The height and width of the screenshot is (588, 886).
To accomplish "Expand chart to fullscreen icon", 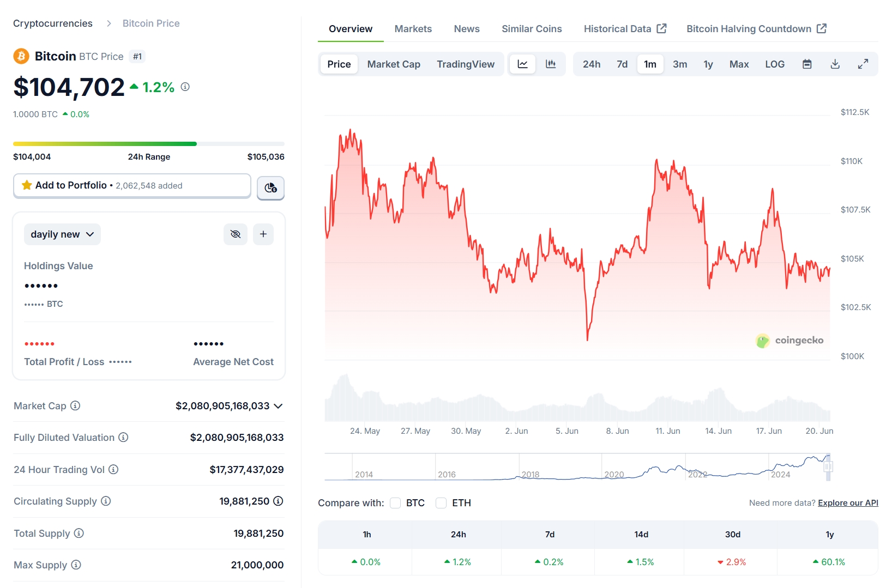I will [x=863, y=64].
